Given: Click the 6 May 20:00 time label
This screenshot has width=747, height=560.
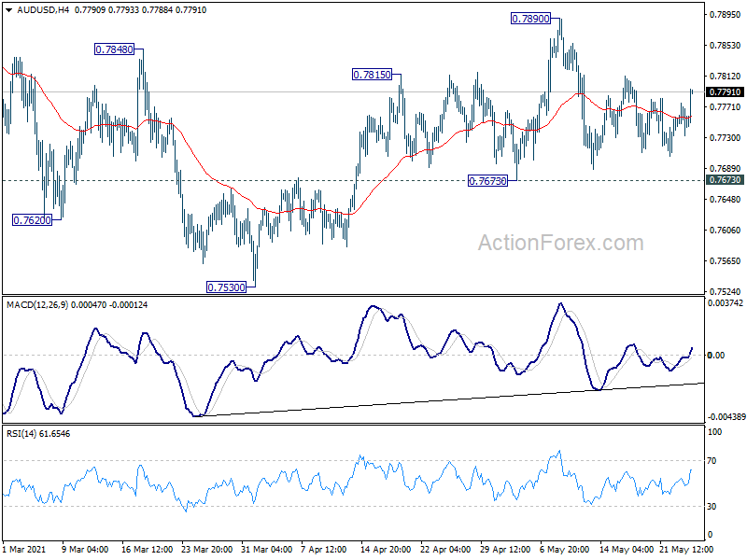Looking at the screenshot, I should (x=565, y=550).
